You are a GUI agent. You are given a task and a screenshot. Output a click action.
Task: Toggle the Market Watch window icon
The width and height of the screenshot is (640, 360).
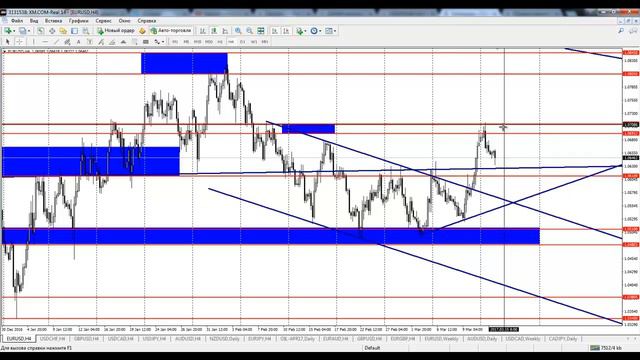click(40, 31)
